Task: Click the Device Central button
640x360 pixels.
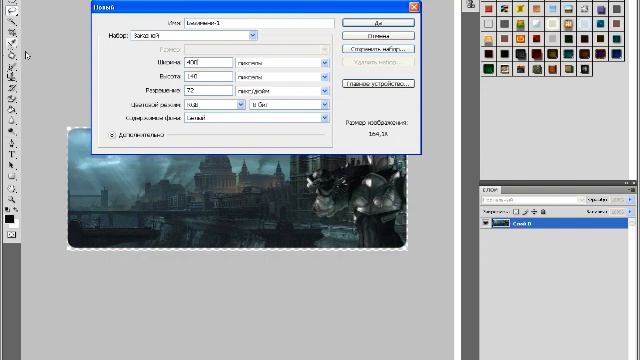Action: (x=378, y=84)
